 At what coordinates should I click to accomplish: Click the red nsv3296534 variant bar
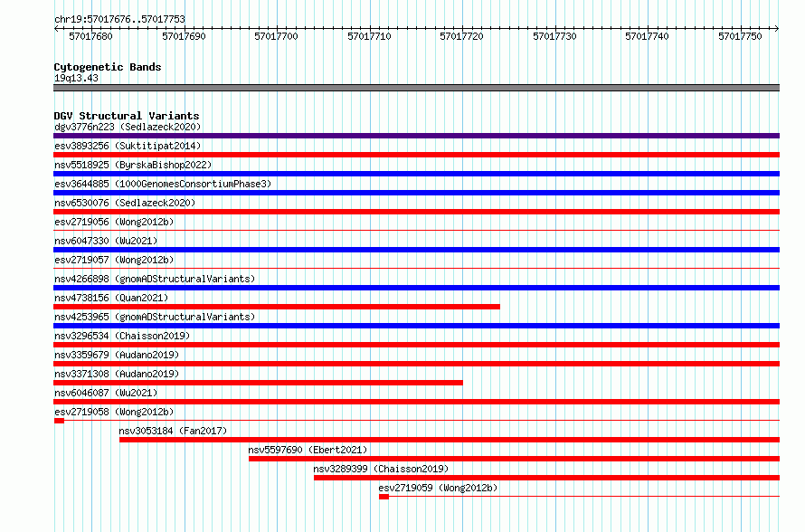click(x=416, y=345)
